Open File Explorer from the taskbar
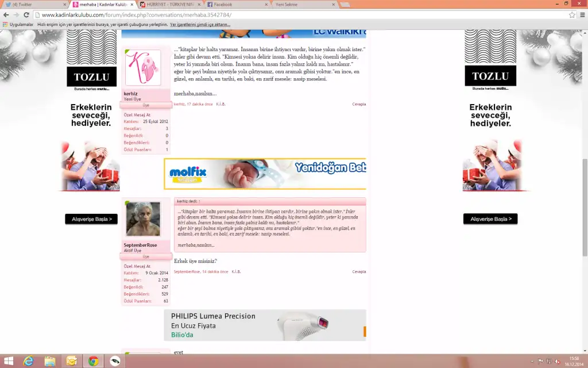 click(50, 361)
